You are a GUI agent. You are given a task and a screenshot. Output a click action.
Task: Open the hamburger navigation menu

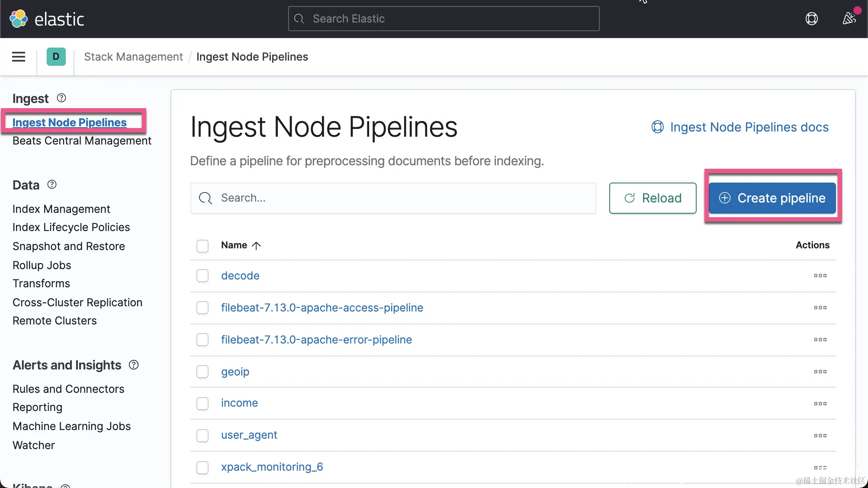click(x=19, y=57)
